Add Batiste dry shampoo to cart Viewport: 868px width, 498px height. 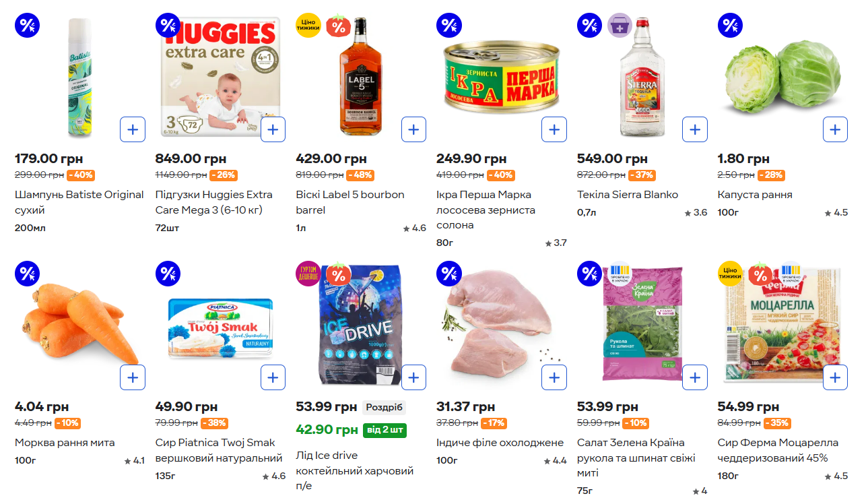point(133,129)
